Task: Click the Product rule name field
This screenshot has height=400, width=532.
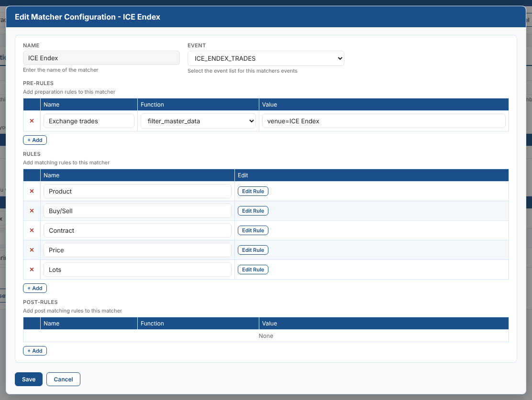Action: [137, 191]
